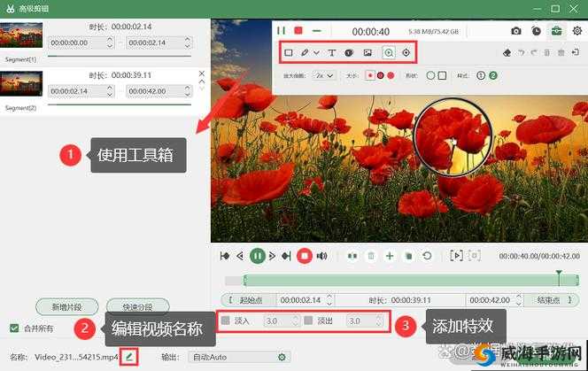Screen dimensions: 588x371
Task: Pause preview with green pause button
Action: tap(258, 256)
